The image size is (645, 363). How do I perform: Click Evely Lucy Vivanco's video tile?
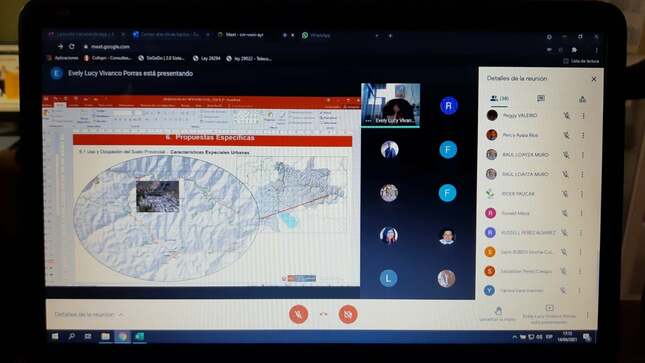pyautogui.click(x=390, y=105)
